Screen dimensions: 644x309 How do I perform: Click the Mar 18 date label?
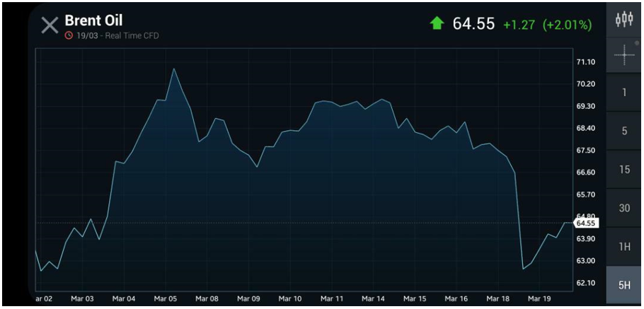pyautogui.click(x=498, y=299)
